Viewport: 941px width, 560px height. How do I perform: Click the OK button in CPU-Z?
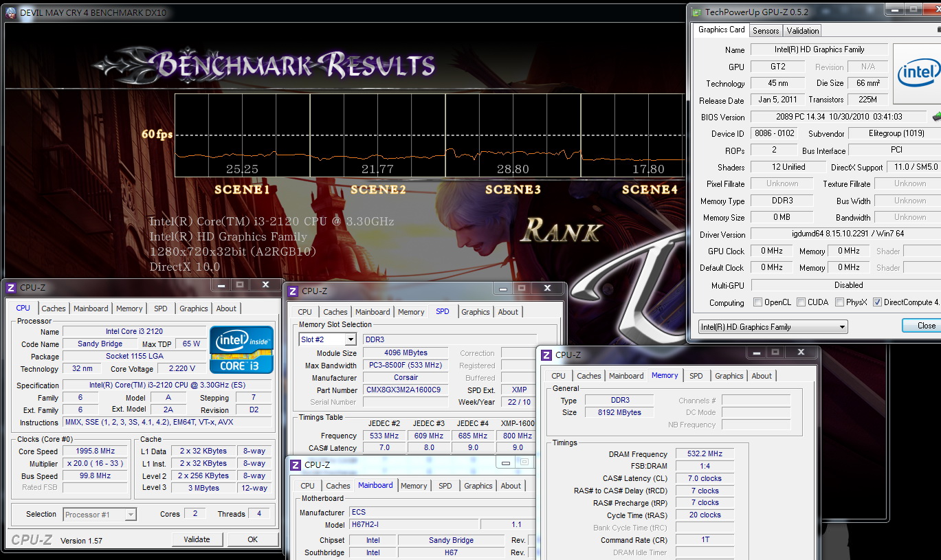click(252, 539)
